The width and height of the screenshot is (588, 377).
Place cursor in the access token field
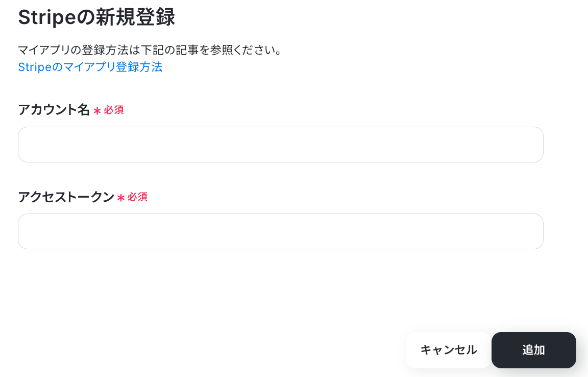(281, 231)
